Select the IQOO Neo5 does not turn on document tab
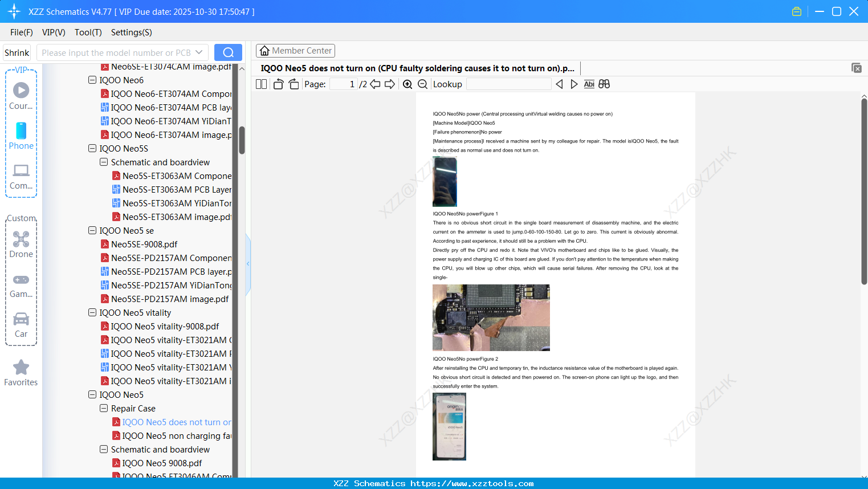 tap(418, 68)
